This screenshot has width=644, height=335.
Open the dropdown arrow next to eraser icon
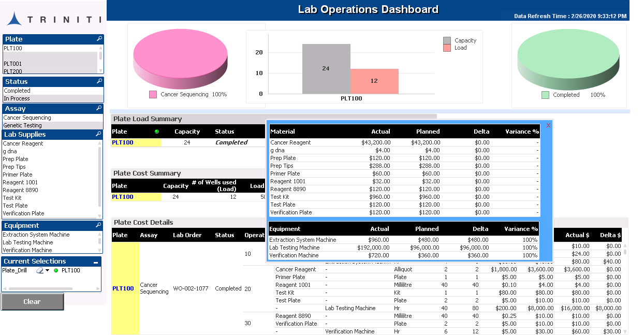48,270
